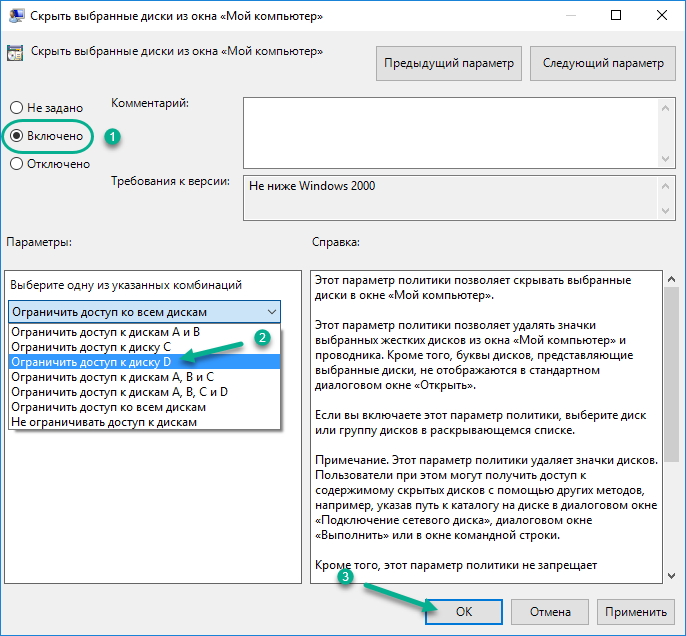Select the 'Не задано' radio button

pos(16,107)
